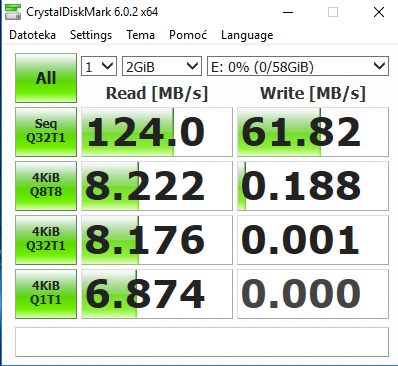
Task: Click the Read [MB/s] column header
Action: click(157, 93)
